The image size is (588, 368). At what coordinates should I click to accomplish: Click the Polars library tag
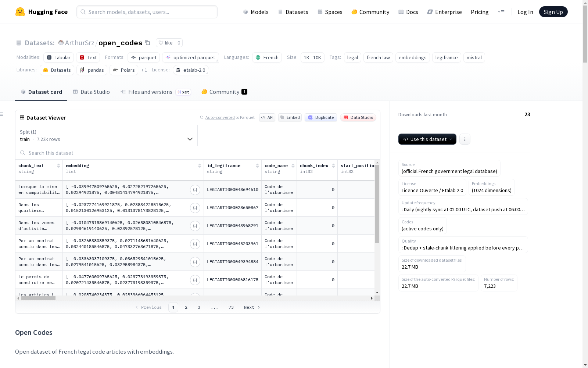[124, 70]
